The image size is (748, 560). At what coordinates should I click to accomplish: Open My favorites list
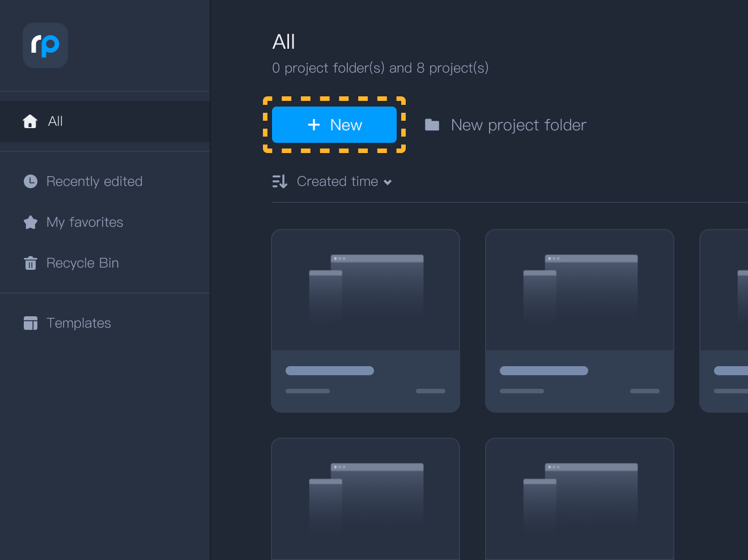coord(84,222)
